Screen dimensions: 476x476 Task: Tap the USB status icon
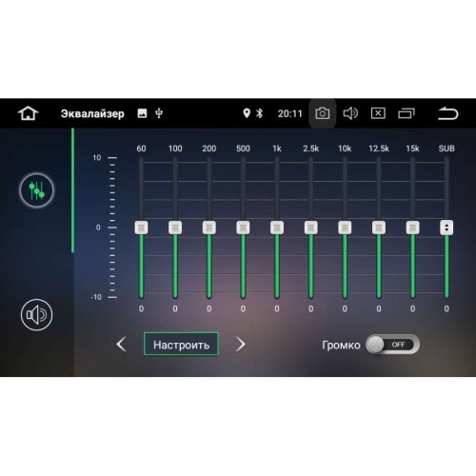(159, 113)
